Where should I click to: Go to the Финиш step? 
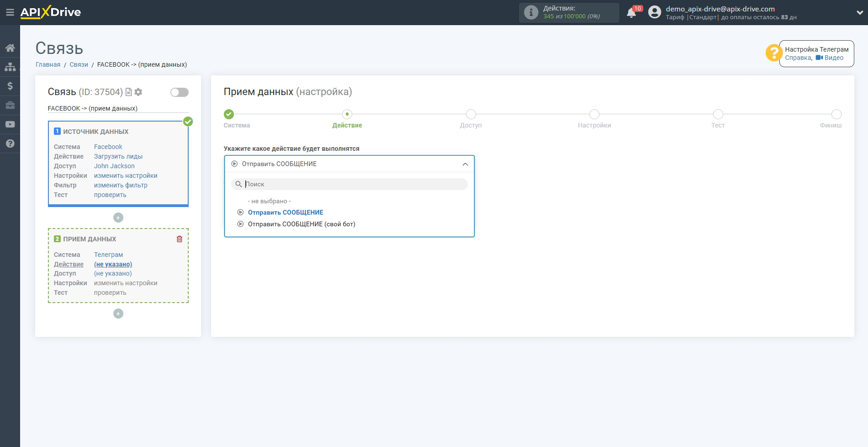tap(836, 114)
